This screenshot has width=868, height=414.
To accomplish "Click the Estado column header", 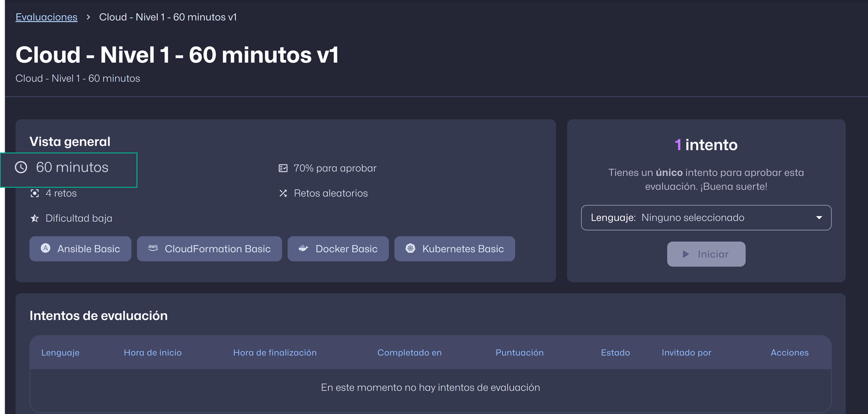I will point(615,352).
